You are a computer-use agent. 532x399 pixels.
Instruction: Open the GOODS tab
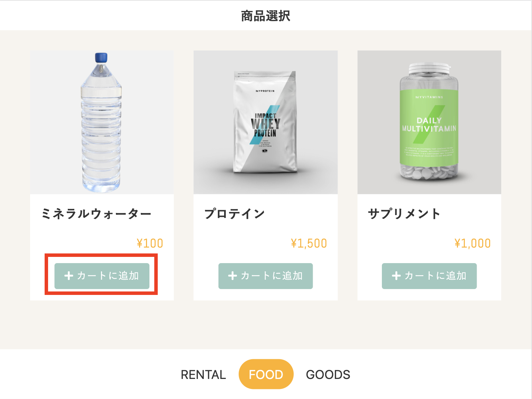328,374
